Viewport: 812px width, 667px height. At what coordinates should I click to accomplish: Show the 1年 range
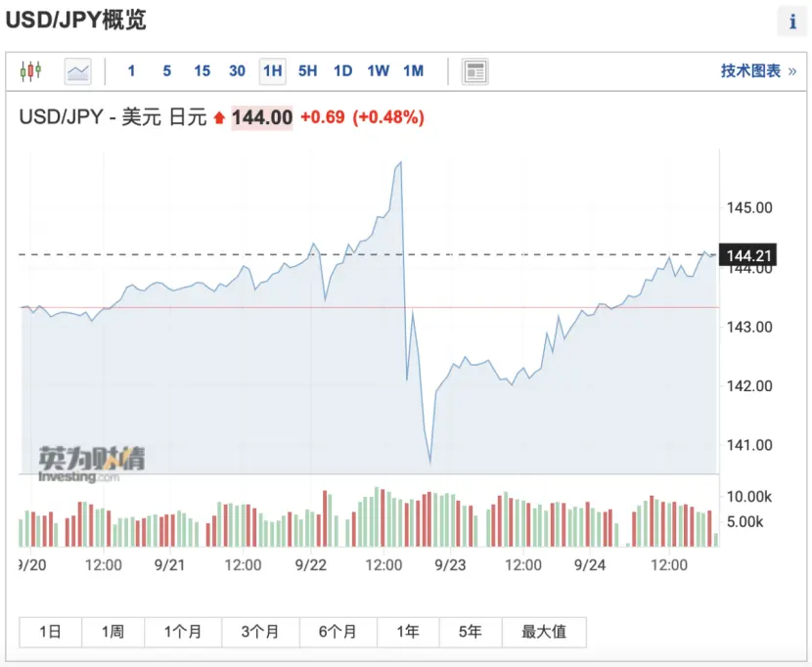[x=408, y=632]
